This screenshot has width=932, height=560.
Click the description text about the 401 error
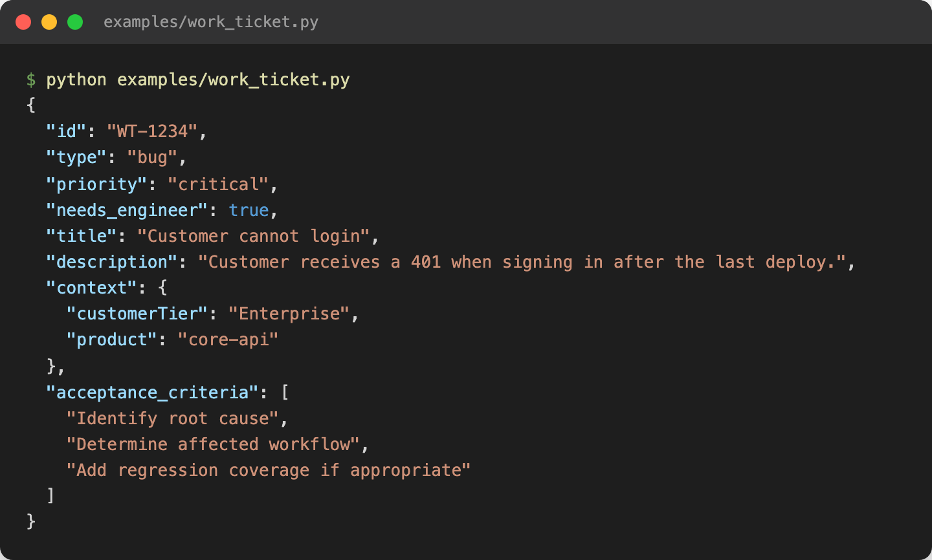pyautogui.click(x=522, y=262)
